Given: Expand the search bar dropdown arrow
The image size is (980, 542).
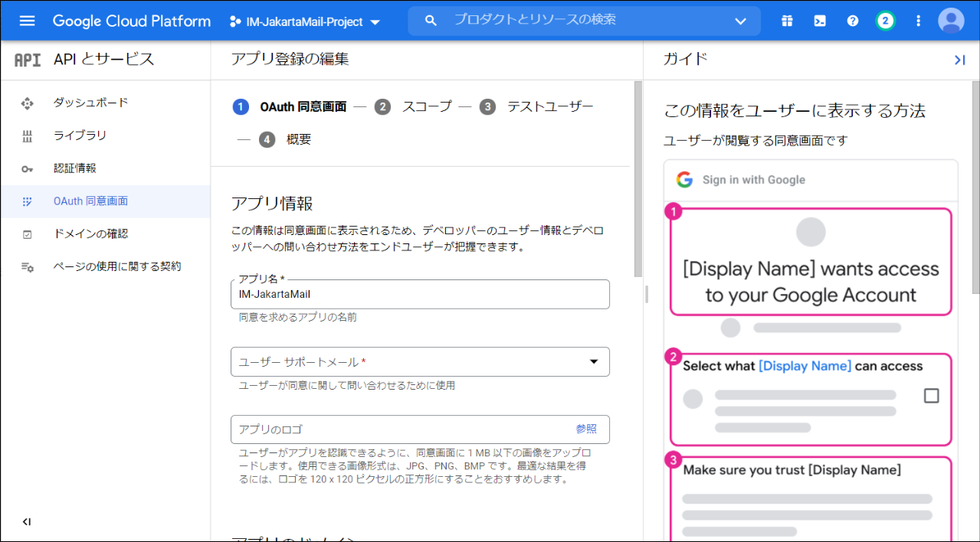Looking at the screenshot, I should coord(740,21).
